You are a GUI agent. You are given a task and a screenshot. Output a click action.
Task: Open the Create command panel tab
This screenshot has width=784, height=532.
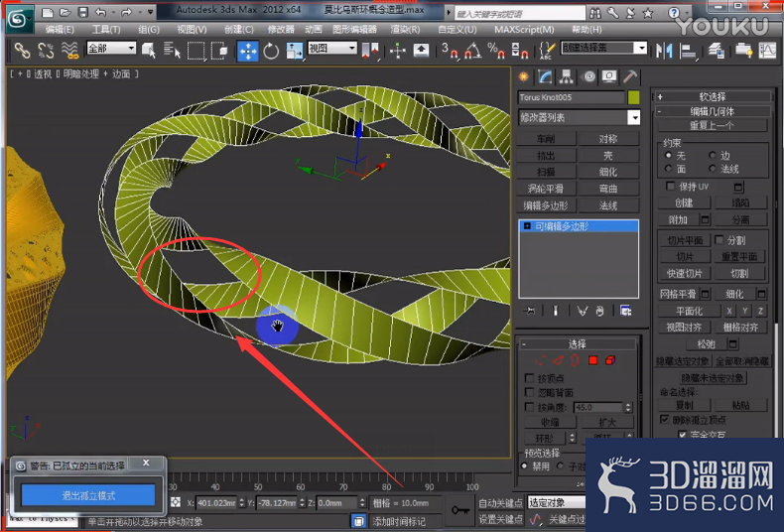tap(524, 76)
